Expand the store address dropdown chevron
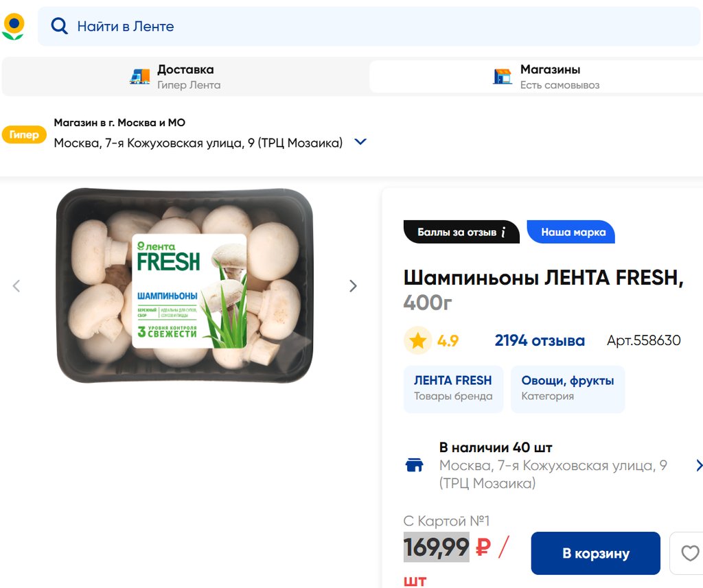The height and width of the screenshot is (588, 703). pyautogui.click(x=360, y=142)
